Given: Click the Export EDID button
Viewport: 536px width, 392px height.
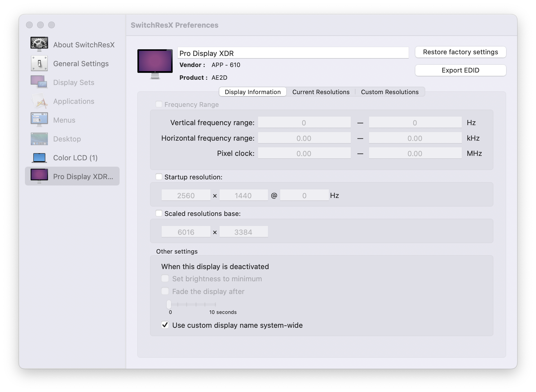Looking at the screenshot, I should [x=460, y=70].
